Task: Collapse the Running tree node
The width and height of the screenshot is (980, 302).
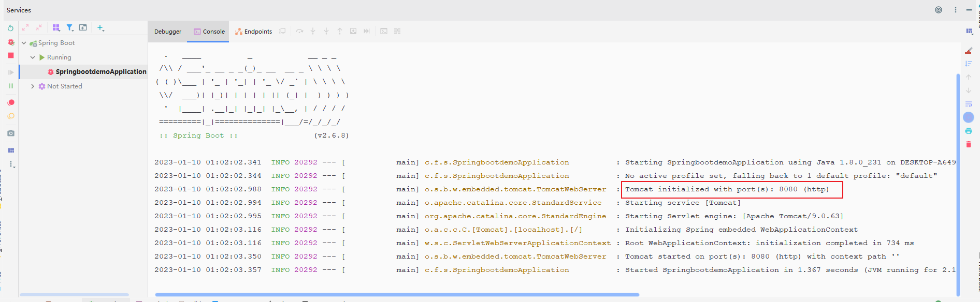Action: click(x=33, y=57)
